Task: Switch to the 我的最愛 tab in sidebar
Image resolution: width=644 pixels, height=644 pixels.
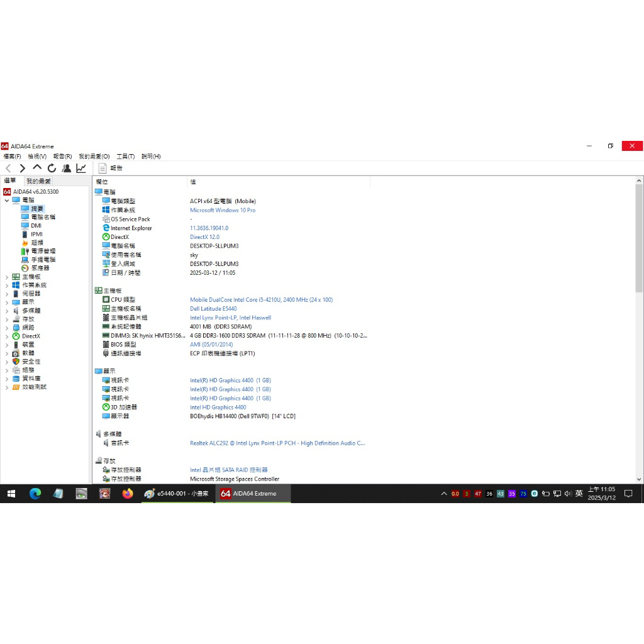Action: (x=38, y=181)
